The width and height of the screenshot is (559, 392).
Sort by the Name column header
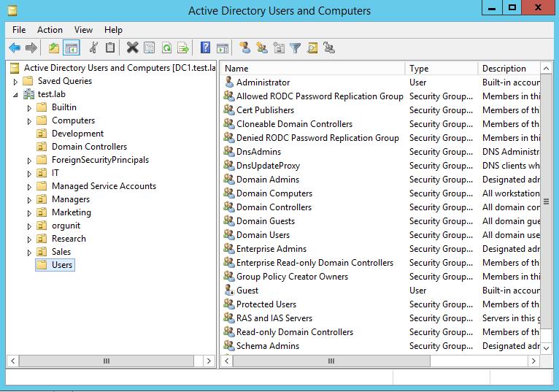312,68
